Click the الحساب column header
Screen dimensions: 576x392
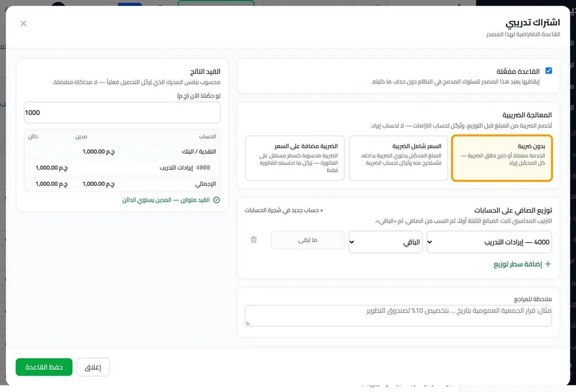click(208, 137)
